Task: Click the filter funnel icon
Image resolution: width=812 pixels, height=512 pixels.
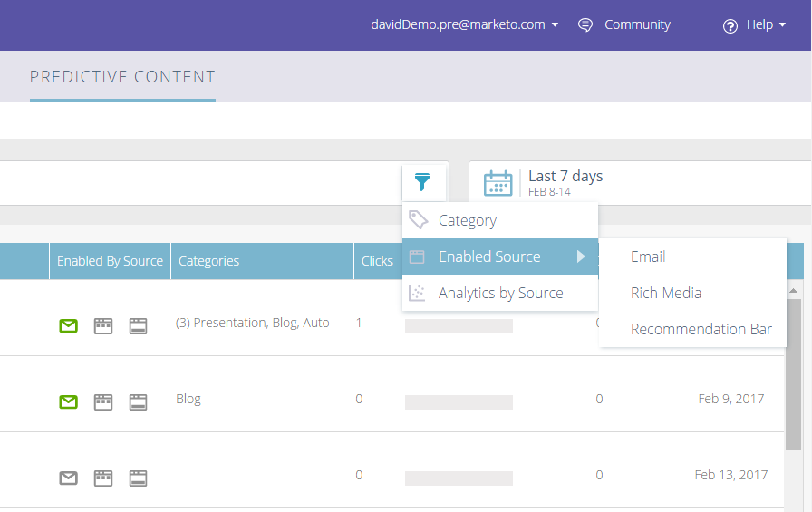Action: 422,182
